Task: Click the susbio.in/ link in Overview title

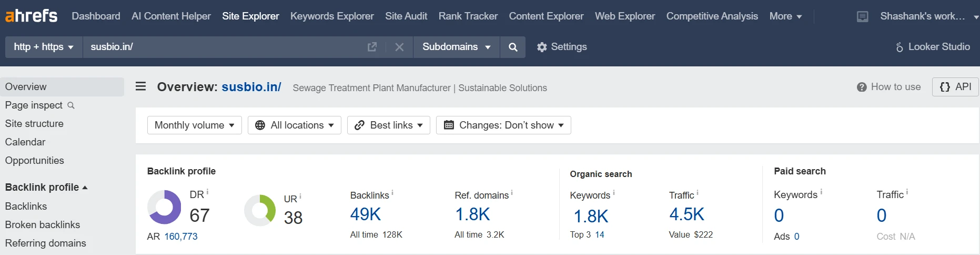Action: (x=251, y=87)
